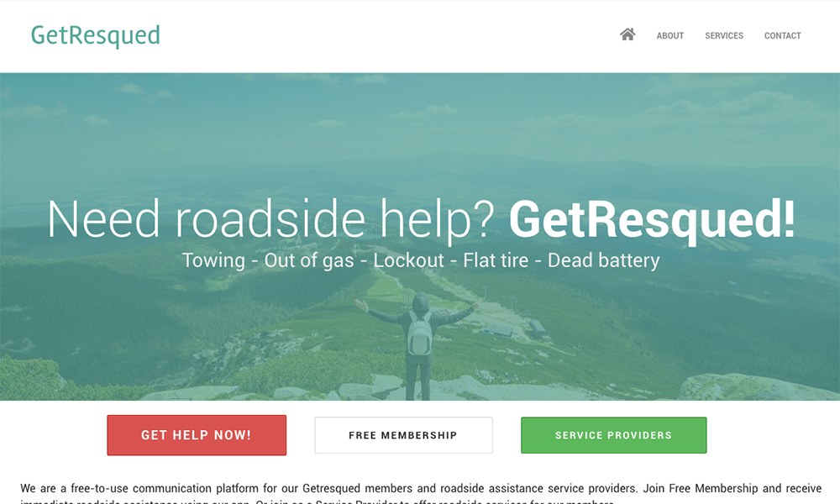The image size is (840, 504).
Task: Open the About page
Action: [x=670, y=36]
